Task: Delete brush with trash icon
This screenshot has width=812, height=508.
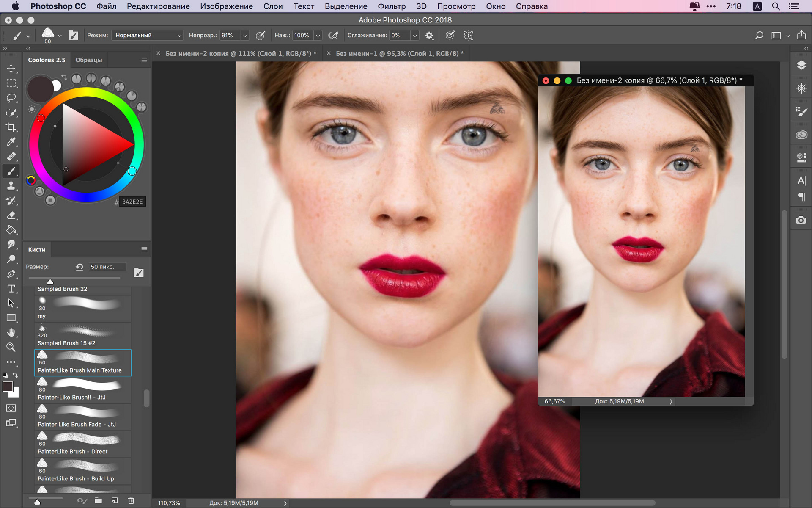Action: (131, 500)
